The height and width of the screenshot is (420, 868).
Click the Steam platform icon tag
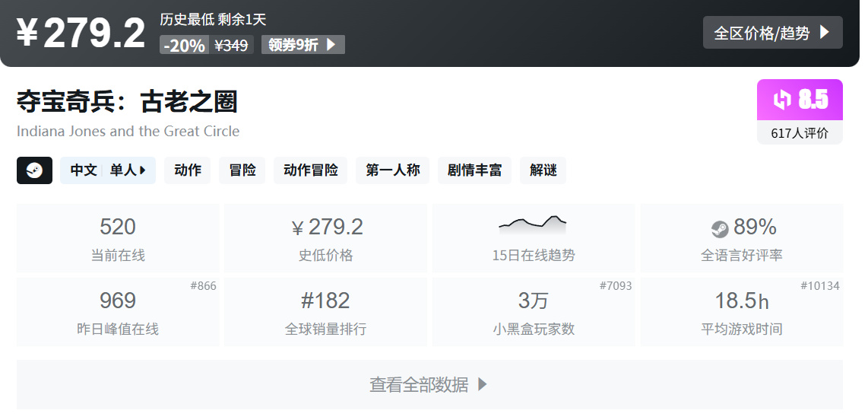coord(34,170)
